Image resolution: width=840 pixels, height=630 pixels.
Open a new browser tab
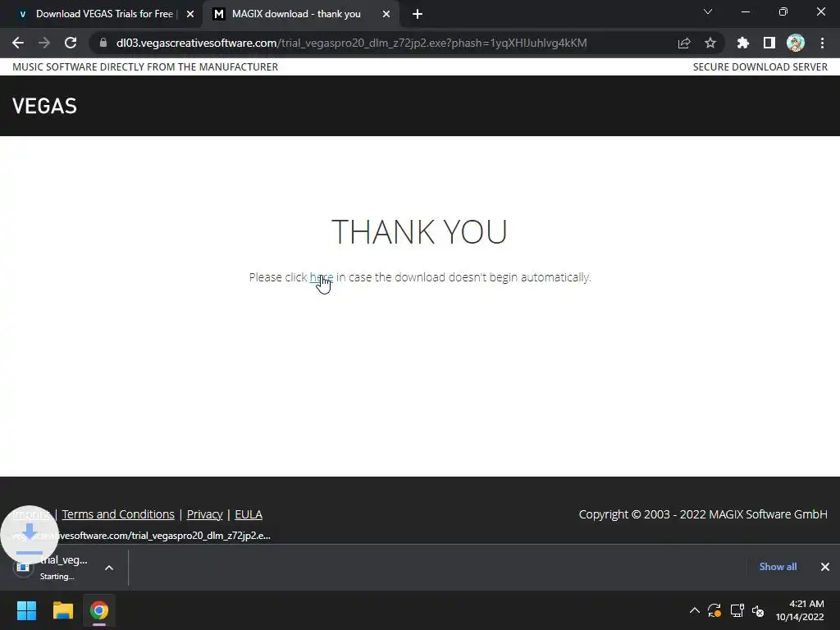[x=418, y=15]
